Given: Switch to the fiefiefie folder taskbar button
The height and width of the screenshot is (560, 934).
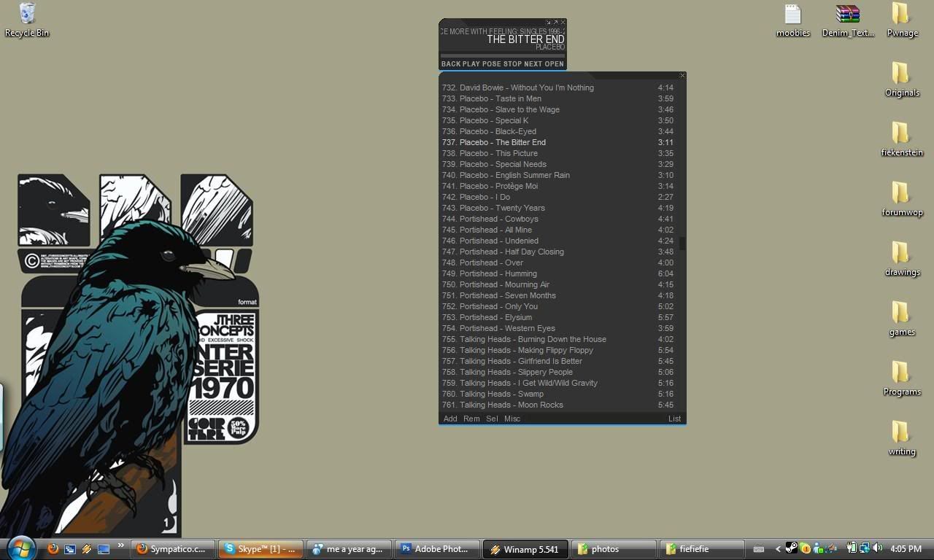Looking at the screenshot, I should (x=702, y=549).
